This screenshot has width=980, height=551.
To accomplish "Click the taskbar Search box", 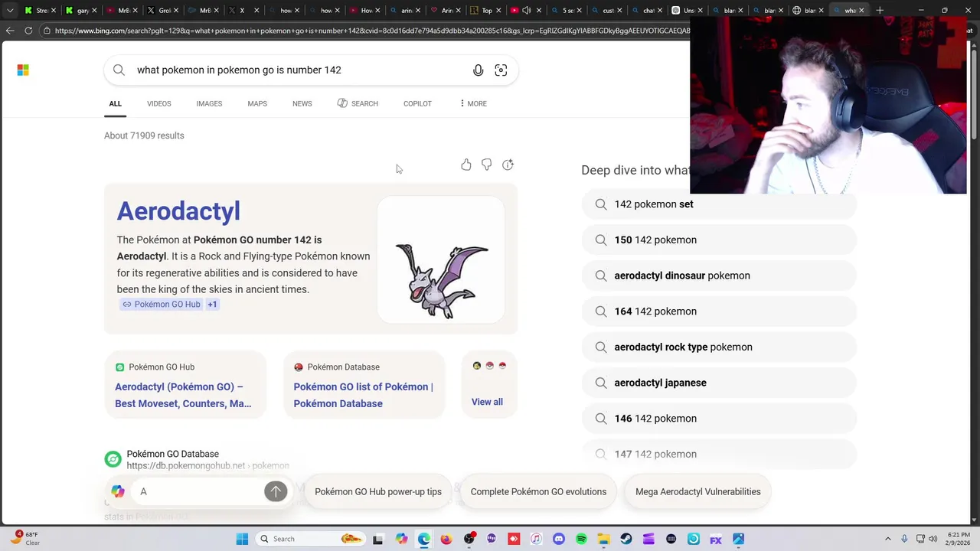I will coord(310,539).
